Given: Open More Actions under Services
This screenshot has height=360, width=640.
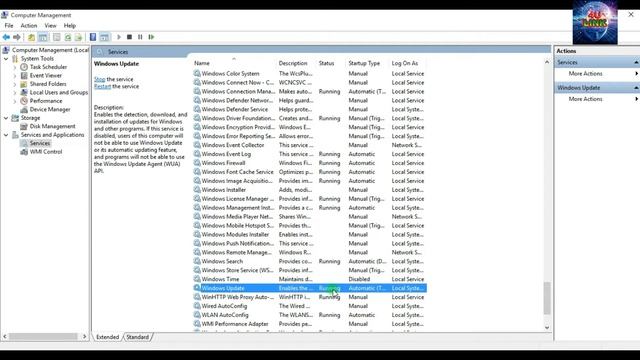Looking at the screenshot, I should pyautogui.click(x=585, y=73).
